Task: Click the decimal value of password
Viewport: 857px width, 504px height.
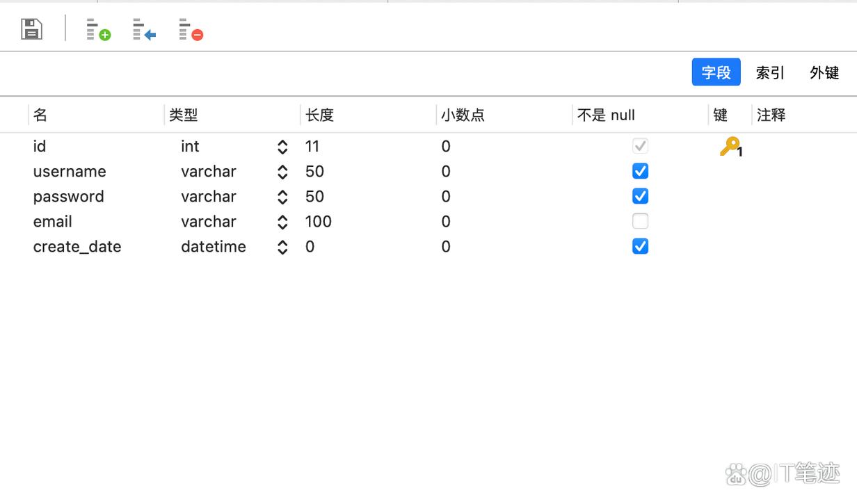Action: pos(446,196)
